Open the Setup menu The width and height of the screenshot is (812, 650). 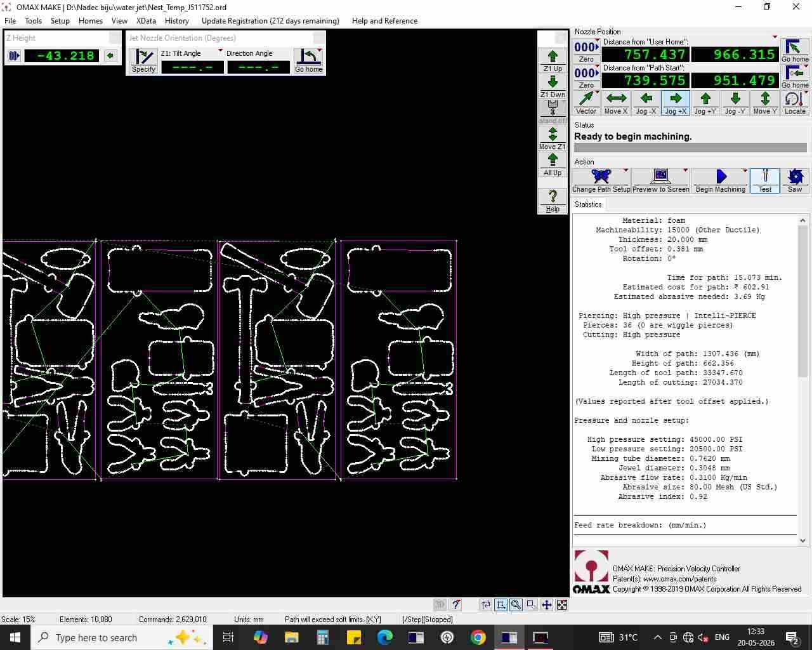tap(60, 21)
